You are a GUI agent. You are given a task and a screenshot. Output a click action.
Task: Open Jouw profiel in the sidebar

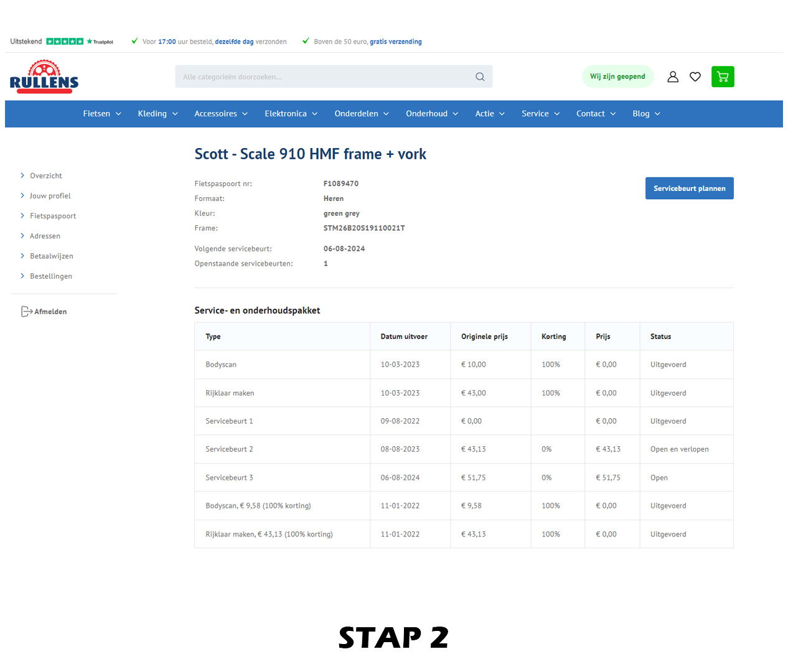click(x=50, y=196)
